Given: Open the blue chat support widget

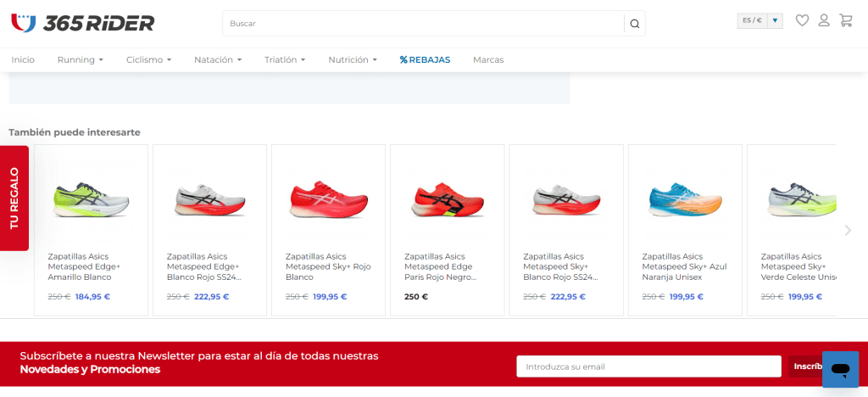Looking at the screenshot, I should click(x=840, y=369).
